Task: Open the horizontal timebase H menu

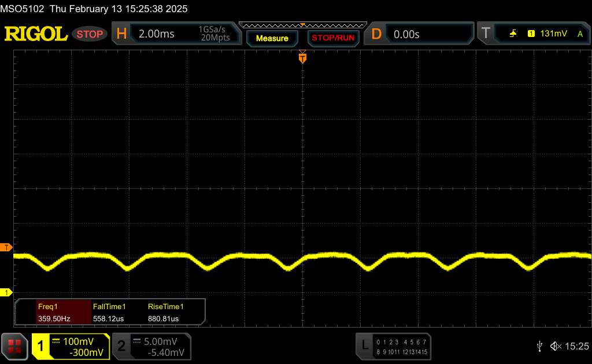Action: click(121, 34)
